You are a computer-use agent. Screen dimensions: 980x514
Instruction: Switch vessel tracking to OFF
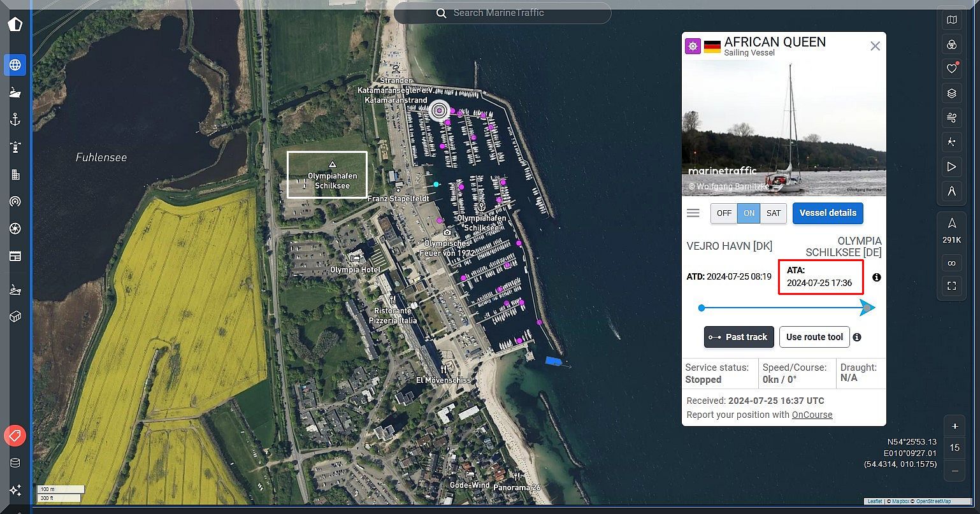[724, 213]
